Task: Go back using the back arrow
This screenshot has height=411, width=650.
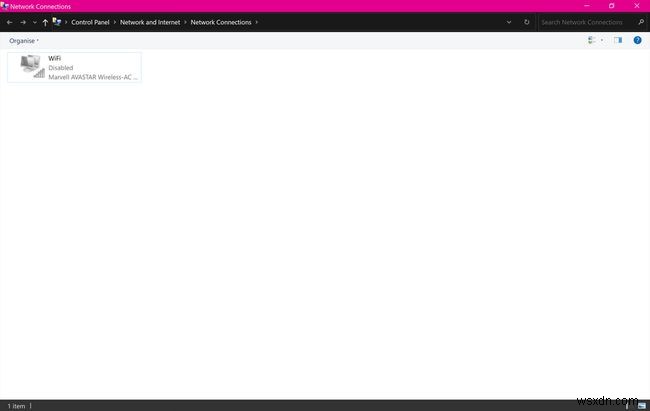Action: tap(10, 22)
